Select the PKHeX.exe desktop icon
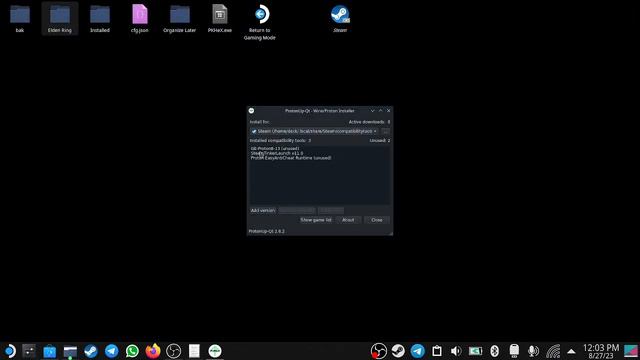This screenshot has width=640, height=360. pos(220,18)
